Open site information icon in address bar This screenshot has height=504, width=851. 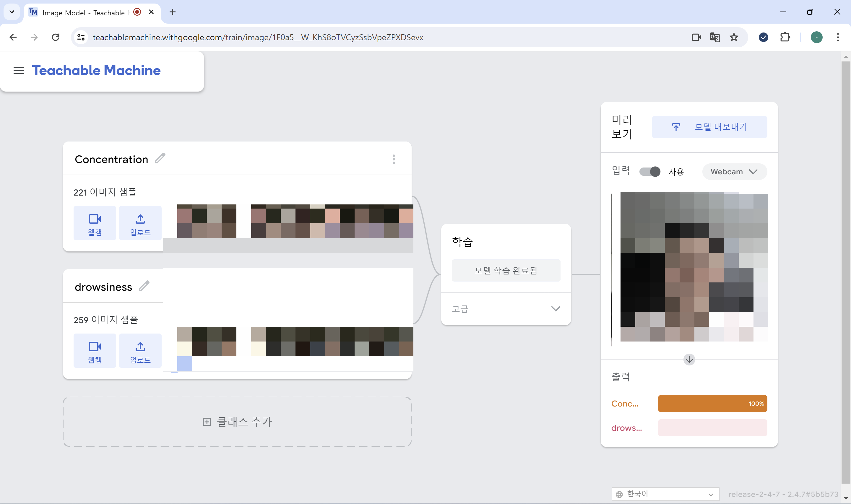[81, 37]
